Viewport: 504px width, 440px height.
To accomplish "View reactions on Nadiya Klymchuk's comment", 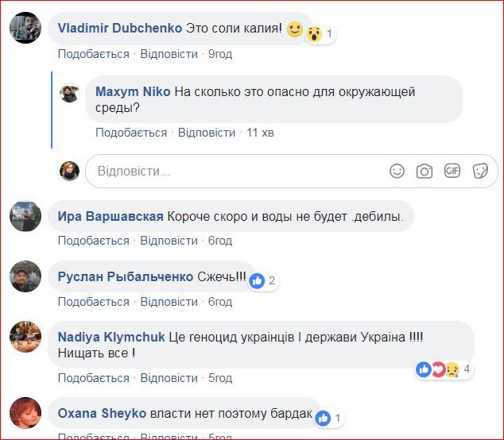I will [x=445, y=369].
